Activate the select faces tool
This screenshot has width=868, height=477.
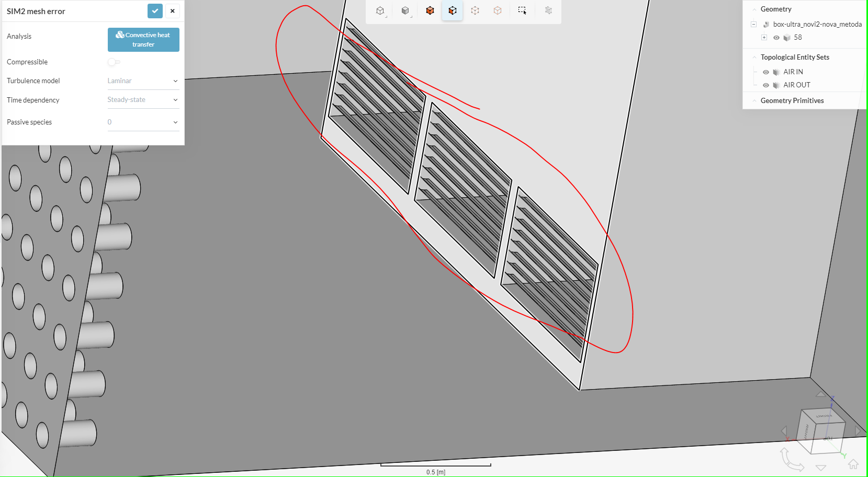[453, 10]
